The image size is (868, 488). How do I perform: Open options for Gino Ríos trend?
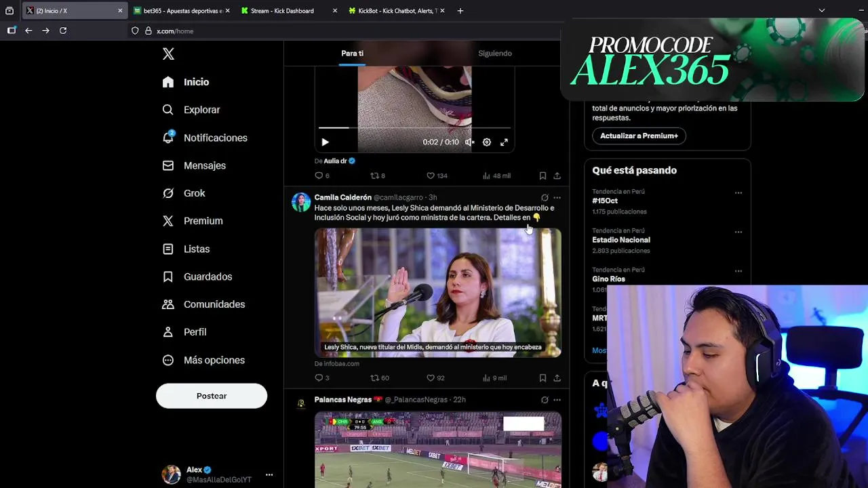tap(738, 271)
